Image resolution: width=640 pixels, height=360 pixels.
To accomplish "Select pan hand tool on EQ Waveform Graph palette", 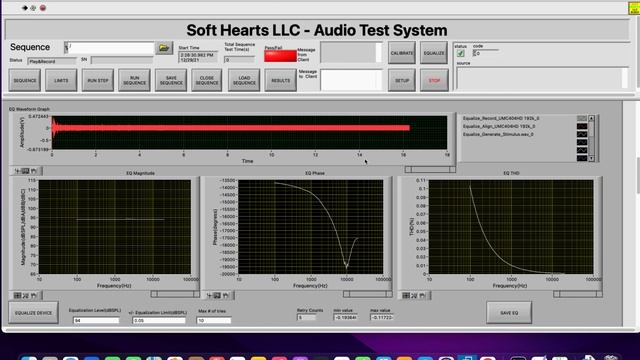I will (x=34, y=171).
